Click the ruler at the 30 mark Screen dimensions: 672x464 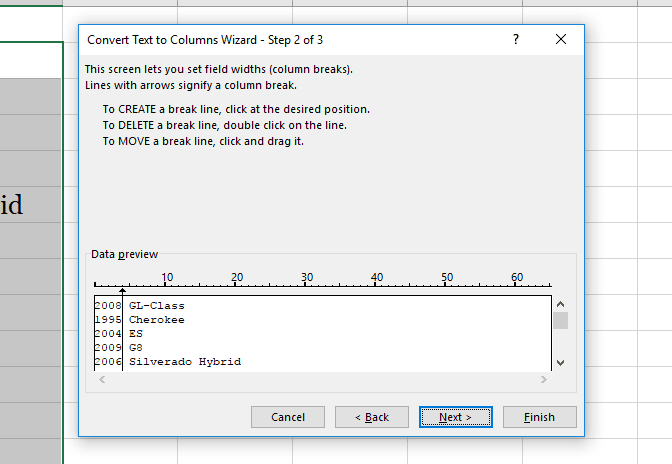tap(307, 284)
